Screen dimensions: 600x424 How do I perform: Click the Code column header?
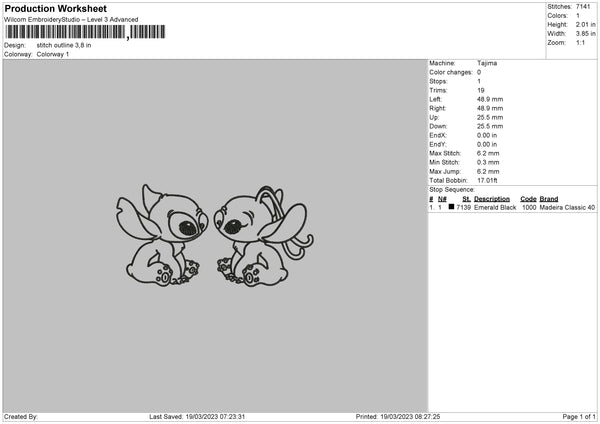coord(528,199)
